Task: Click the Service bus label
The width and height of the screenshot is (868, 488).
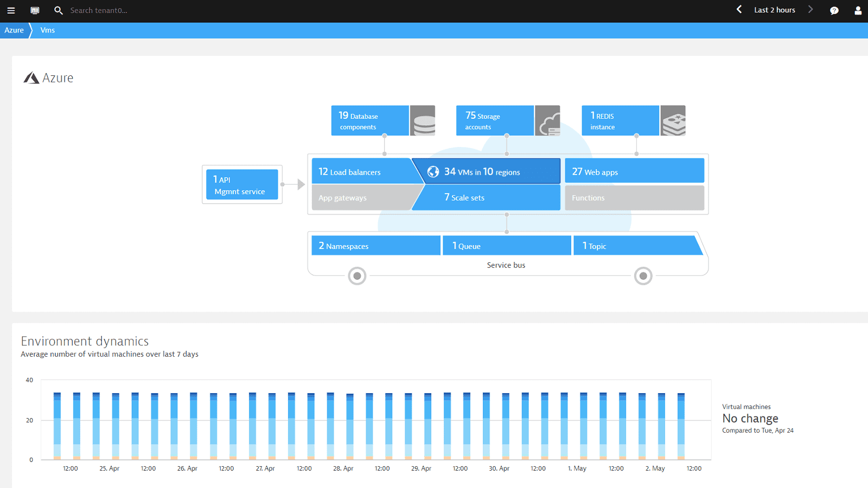Action: click(506, 265)
